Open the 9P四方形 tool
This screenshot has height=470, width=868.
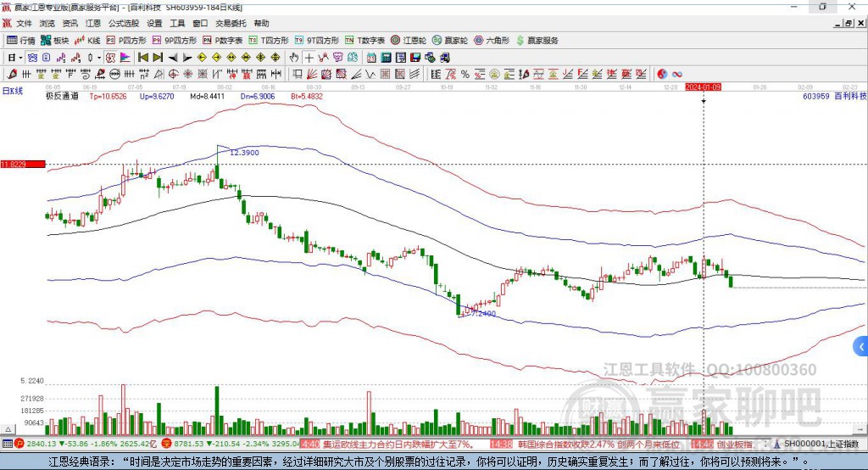(x=175, y=41)
